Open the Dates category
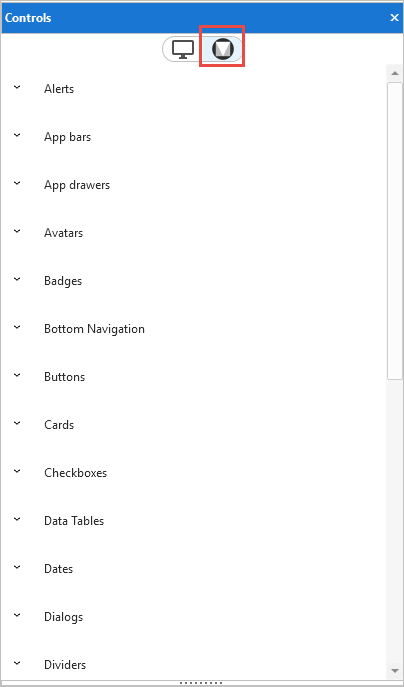 [x=58, y=569]
